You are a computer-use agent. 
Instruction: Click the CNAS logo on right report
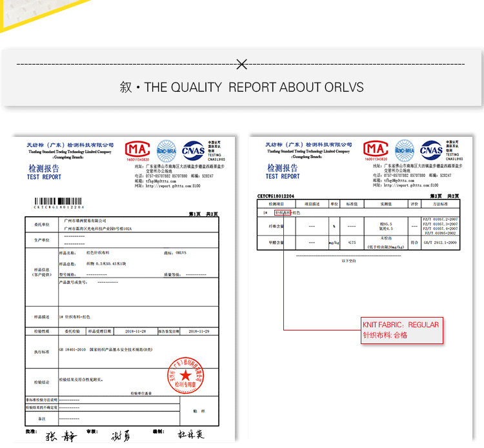click(431, 150)
